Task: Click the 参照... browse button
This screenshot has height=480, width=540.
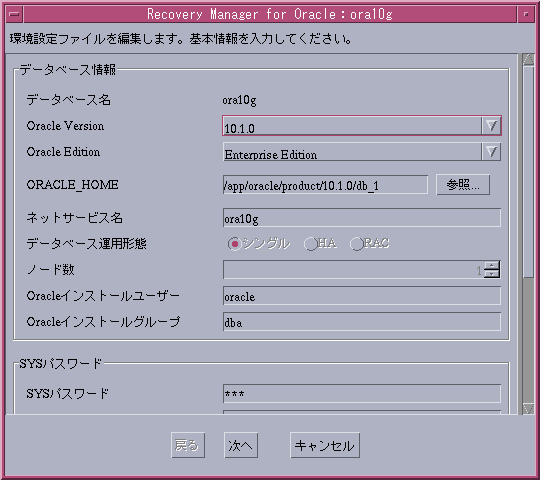Action: pos(463,185)
